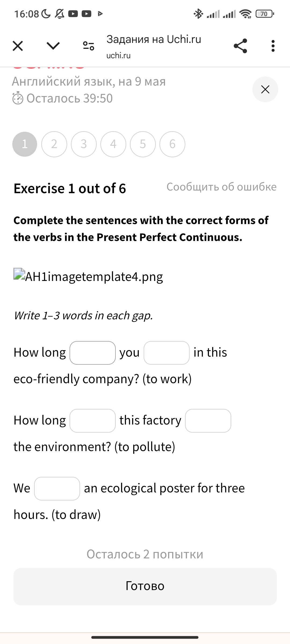The height and width of the screenshot is (644, 290).
Task: Close the browser custom tab
Action: tap(18, 46)
